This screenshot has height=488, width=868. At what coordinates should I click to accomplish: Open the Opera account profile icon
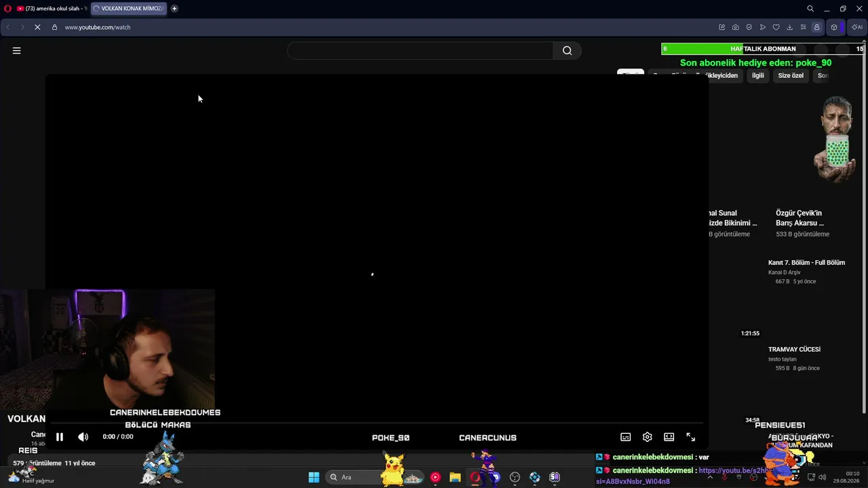(817, 27)
